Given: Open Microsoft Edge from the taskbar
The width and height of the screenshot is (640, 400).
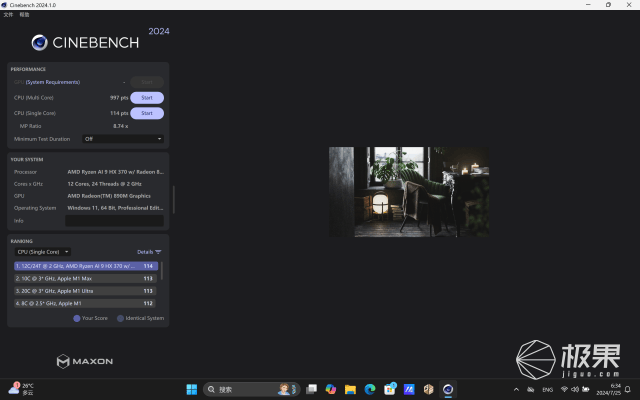Looking at the screenshot, I should [x=370, y=389].
